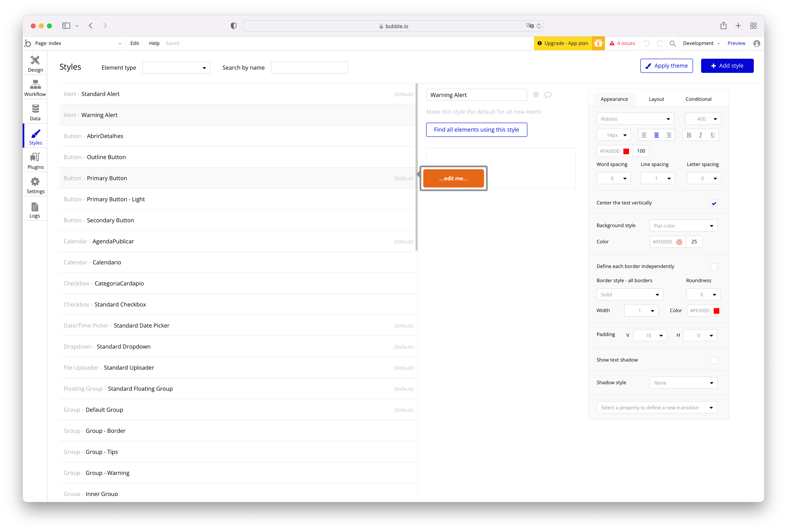Align text center
787x532 pixels.
point(656,135)
